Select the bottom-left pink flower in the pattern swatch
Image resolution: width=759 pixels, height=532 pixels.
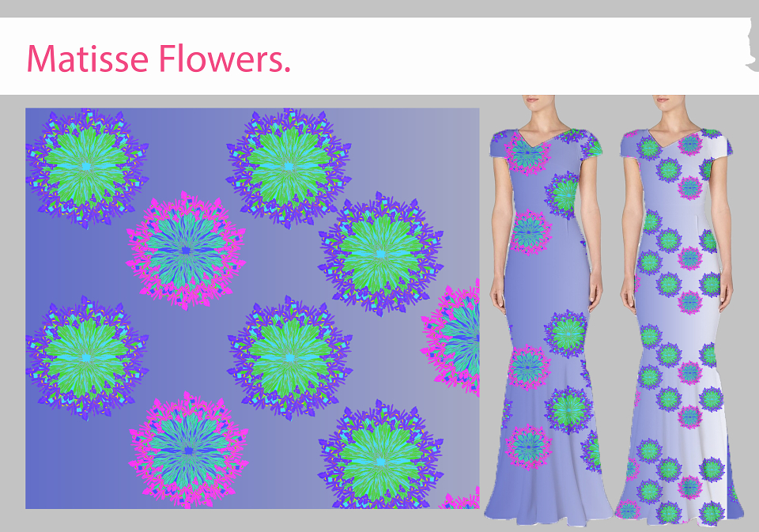189,451
